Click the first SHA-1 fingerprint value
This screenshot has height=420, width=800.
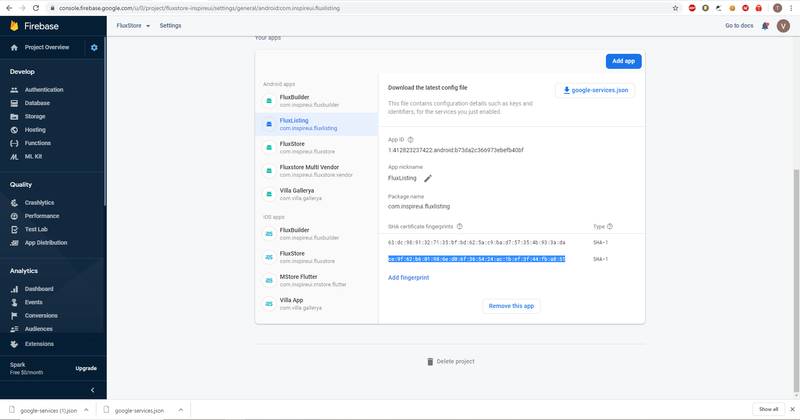[x=477, y=242]
